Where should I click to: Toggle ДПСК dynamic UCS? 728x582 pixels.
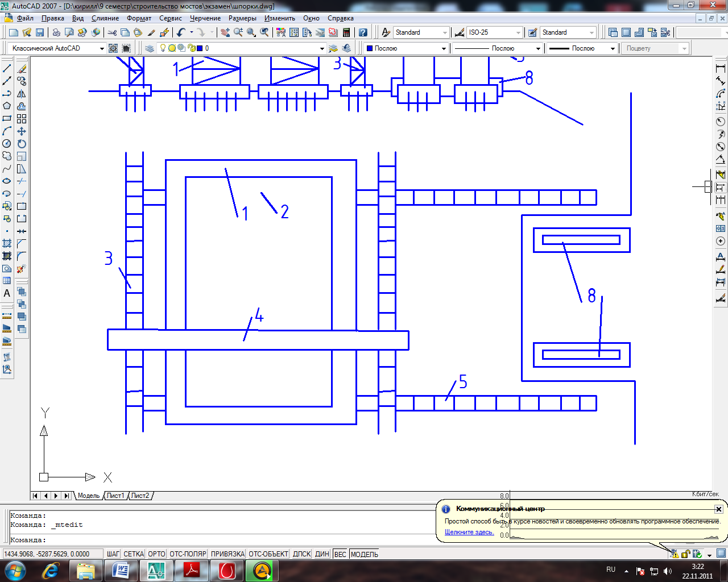pyautogui.click(x=302, y=554)
